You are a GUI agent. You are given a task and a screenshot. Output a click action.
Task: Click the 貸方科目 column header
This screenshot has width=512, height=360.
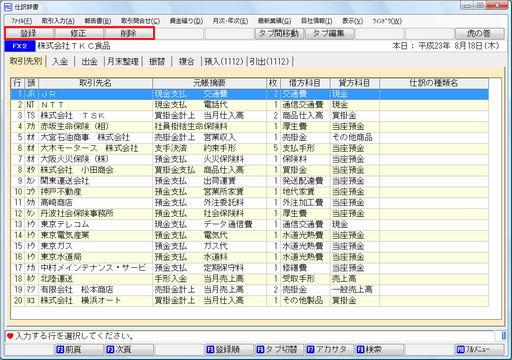(x=355, y=83)
